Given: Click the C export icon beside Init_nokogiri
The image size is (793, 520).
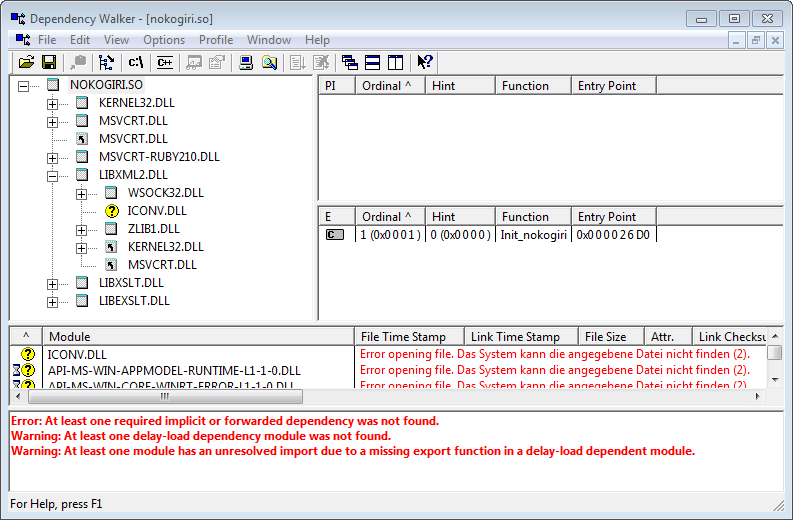Looking at the screenshot, I should coord(334,235).
